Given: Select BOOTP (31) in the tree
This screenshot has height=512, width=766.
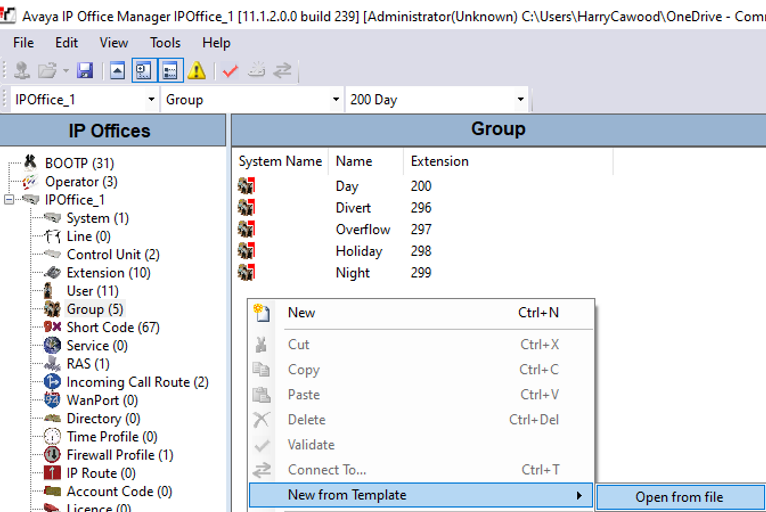Looking at the screenshot, I should coord(79,163).
